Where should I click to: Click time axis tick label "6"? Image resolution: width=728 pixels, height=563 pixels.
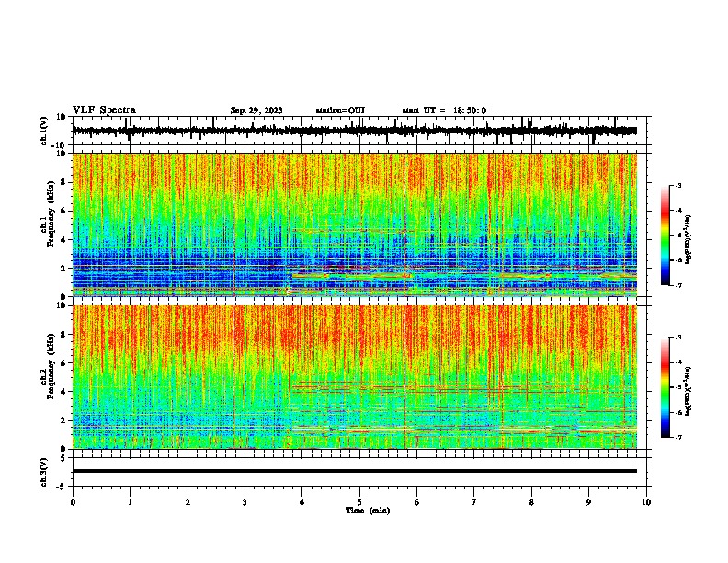(417, 502)
